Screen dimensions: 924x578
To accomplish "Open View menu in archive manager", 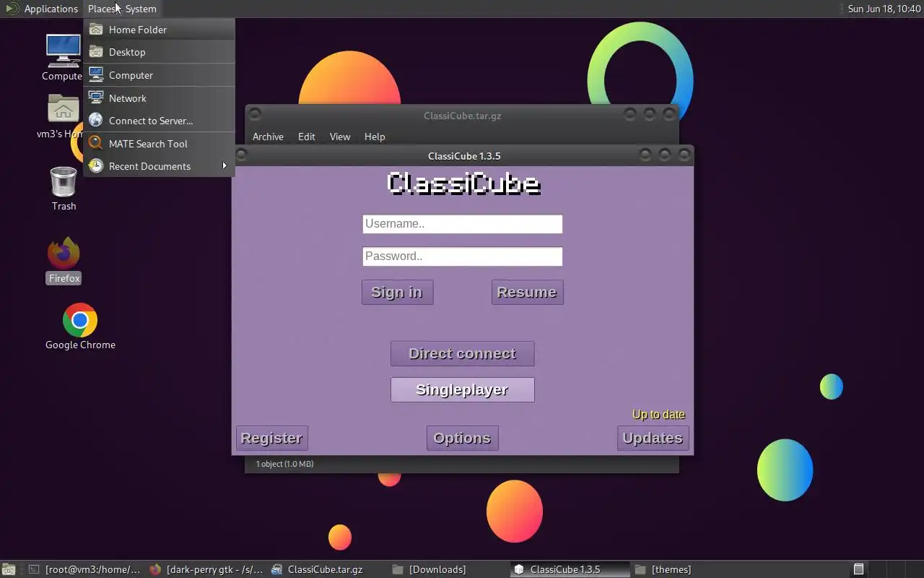I will coord(340,137).
